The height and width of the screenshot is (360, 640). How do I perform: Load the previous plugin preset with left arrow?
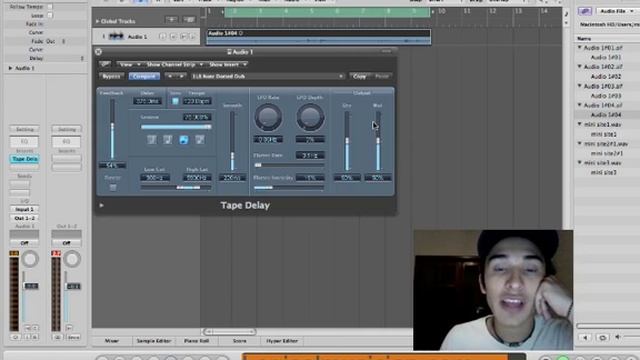170,76
